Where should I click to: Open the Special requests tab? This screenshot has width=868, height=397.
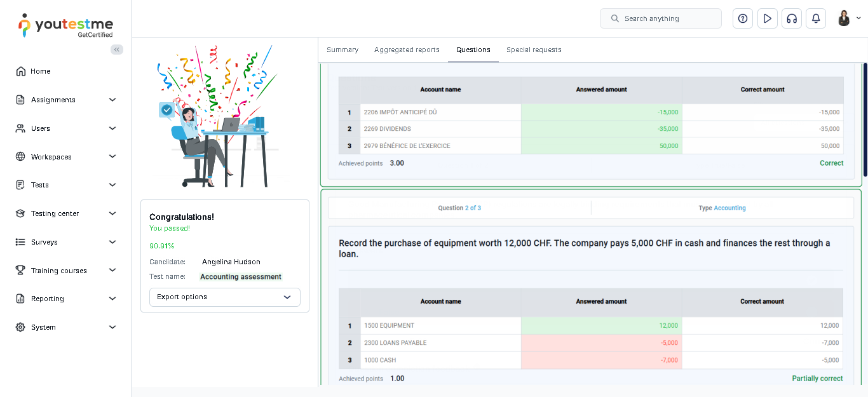(534, 50)
